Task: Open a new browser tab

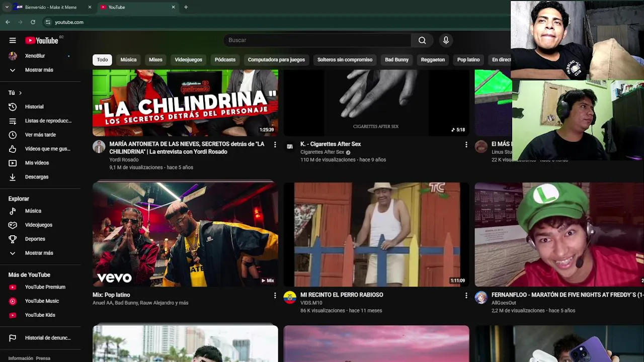Action: pos(186,7)
